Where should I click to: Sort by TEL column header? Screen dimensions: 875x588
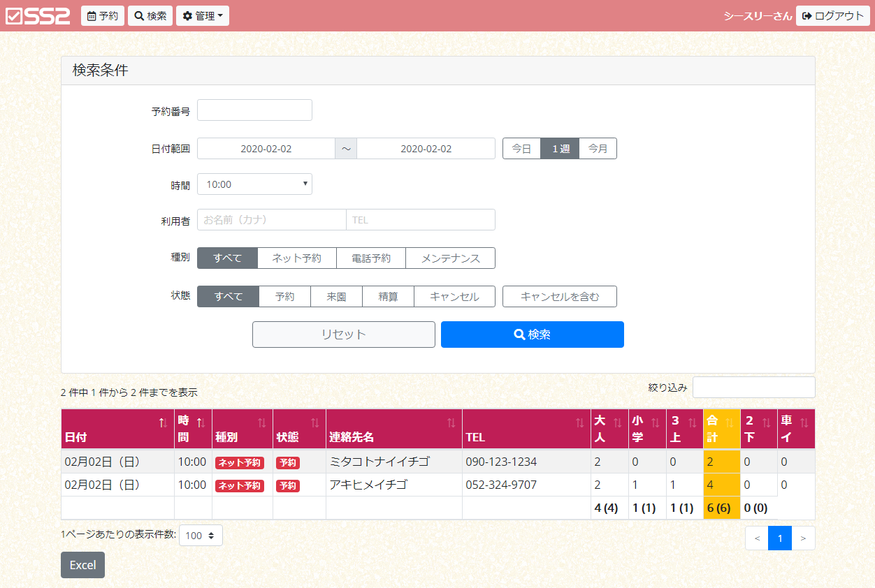526,429
